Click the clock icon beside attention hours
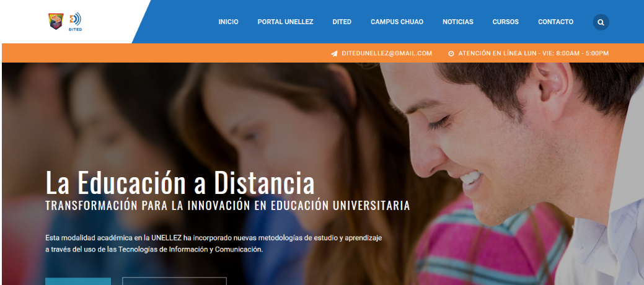This screenshot has width=644, height=285. tap(451, 53)
